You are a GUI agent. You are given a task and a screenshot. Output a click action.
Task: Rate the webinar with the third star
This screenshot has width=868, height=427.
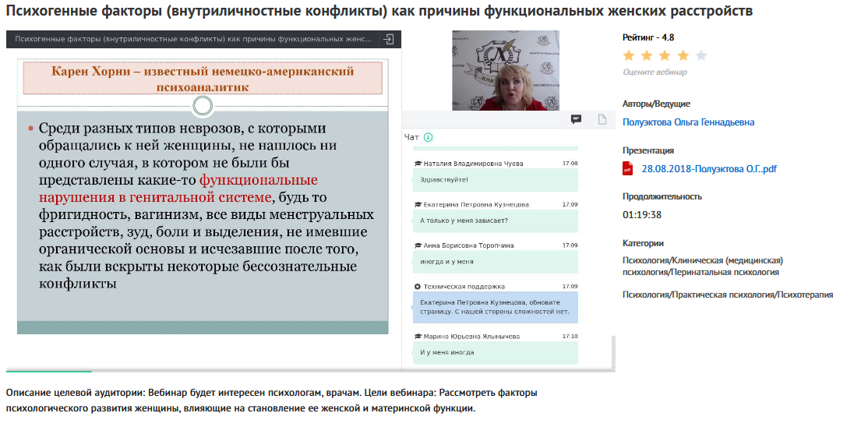click(x=665, y=55)
